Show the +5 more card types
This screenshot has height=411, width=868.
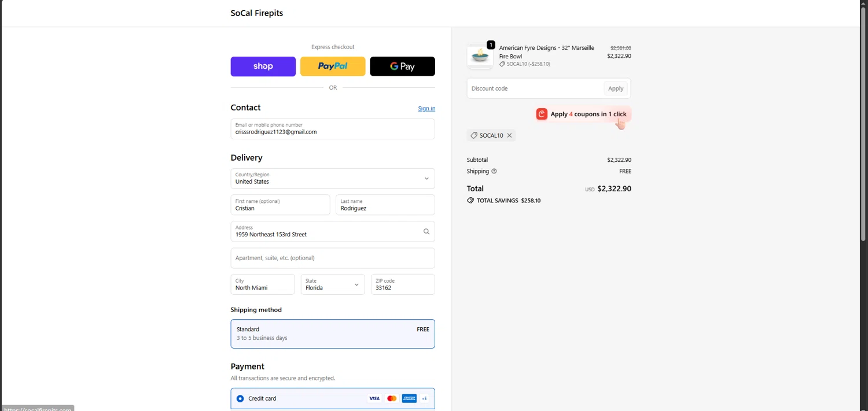(x=424, y=398)
